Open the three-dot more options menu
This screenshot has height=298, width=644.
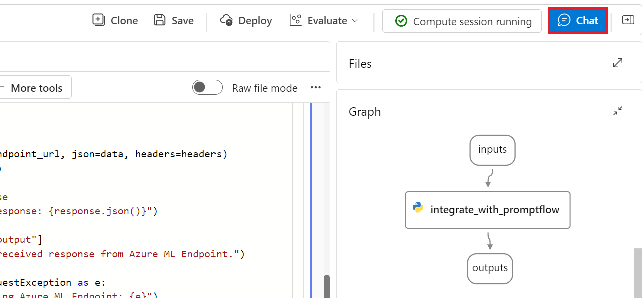315,87
